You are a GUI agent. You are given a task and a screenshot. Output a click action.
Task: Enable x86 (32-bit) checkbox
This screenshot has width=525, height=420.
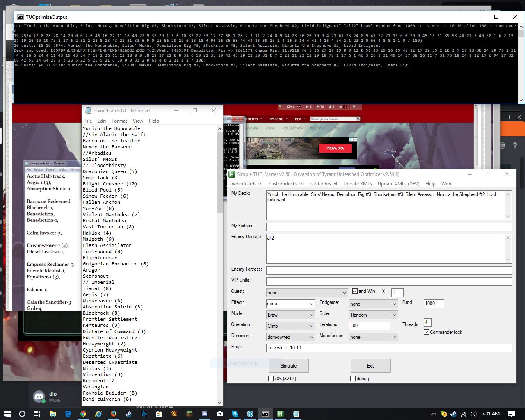point(271,379)
